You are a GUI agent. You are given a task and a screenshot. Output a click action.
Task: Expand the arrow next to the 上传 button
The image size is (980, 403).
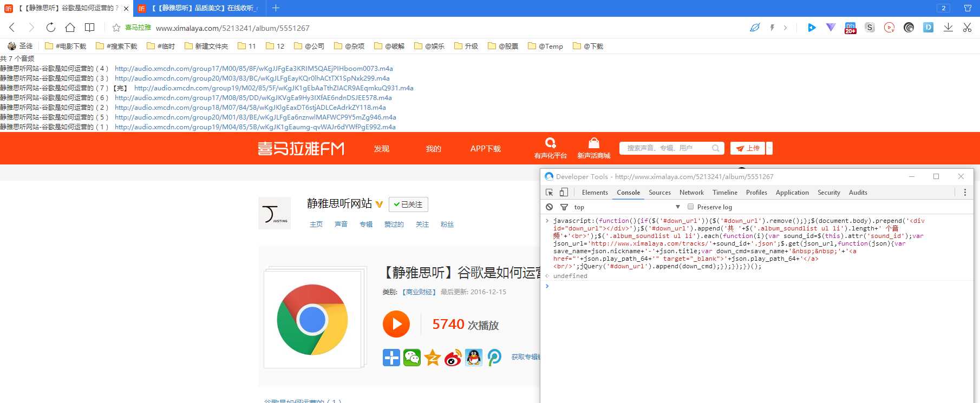pyautogui.click(x=769, y=148)
